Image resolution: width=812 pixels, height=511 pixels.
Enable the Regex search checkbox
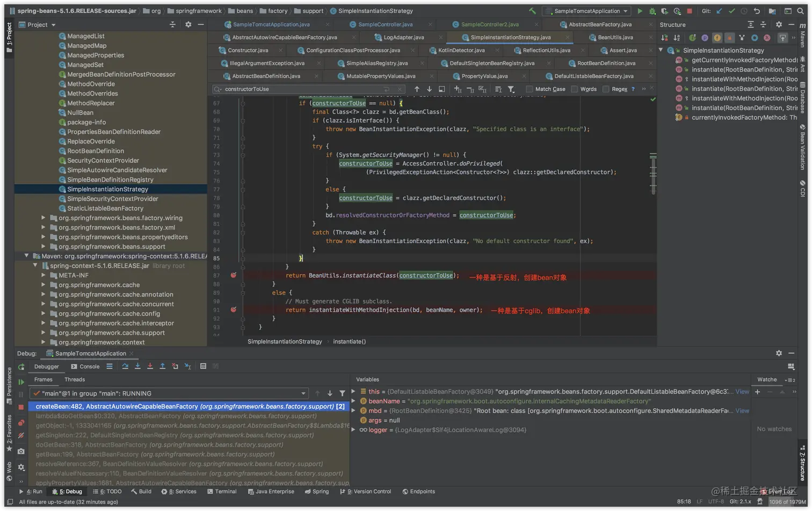(606, 89)
